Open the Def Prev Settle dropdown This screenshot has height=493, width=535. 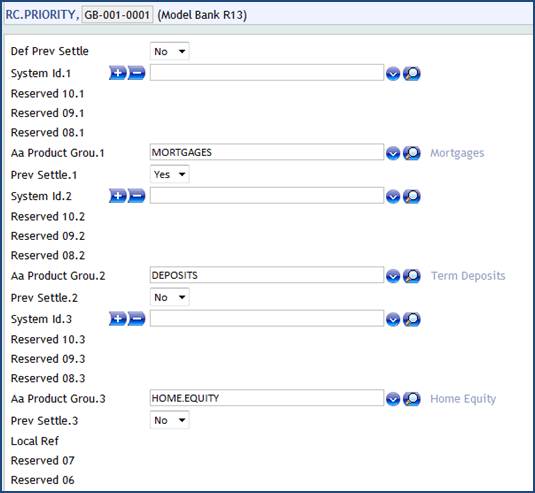tap(170, 52)
